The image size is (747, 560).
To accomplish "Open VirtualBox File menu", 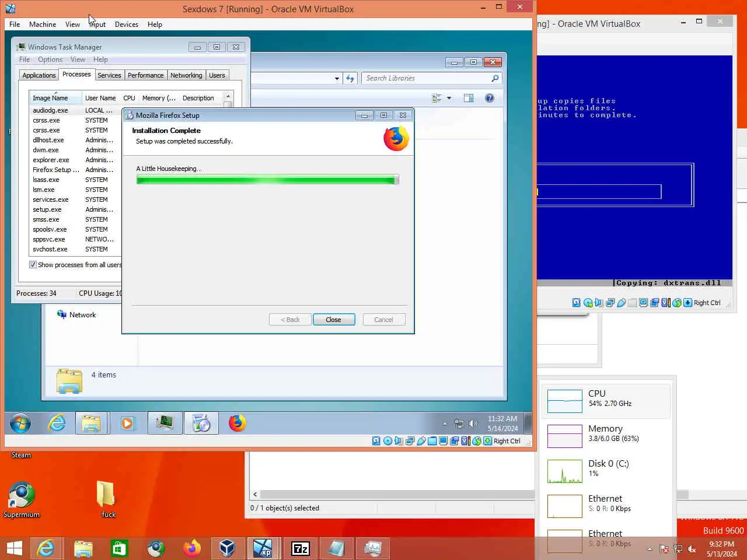I will (15, 24).
